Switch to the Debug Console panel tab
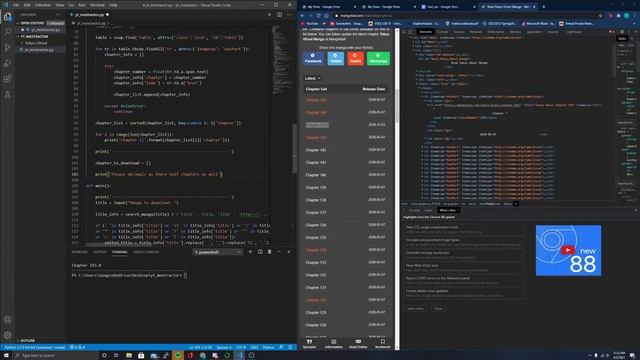Image resolution: width=640 pixels, height=360 pixels. pos(146,252)
